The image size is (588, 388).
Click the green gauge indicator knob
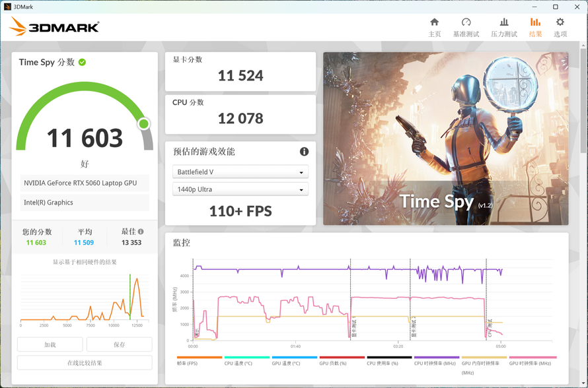pyautogui.click(x=143, y=123)
